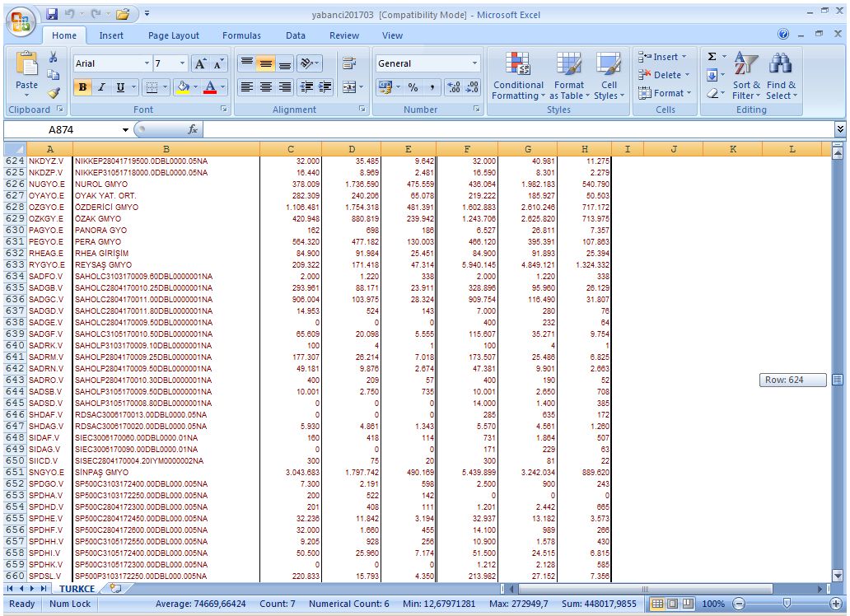The width and height of the screenshot is (850, 616).
Task: Copy selection with the Copy icon
Action: pyautogui.click(x=53, y=75)
